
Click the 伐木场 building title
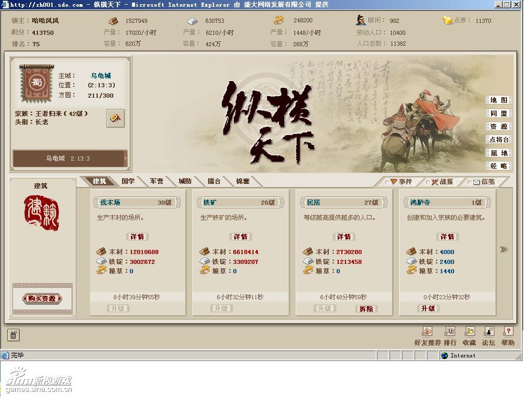(x=110, y=203)
